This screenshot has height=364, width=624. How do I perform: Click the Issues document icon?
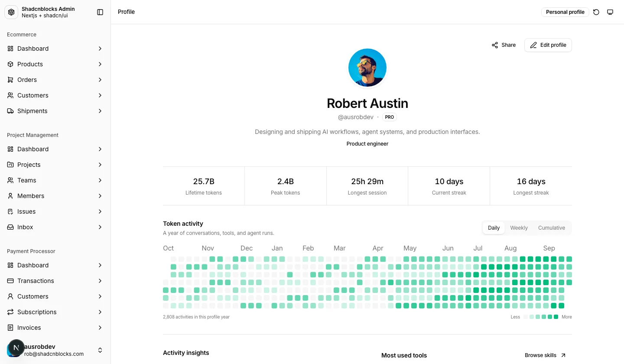[x=10, y=211]
